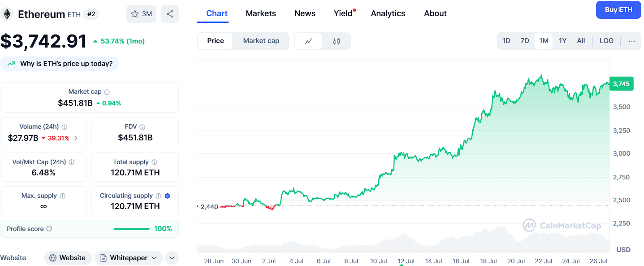Click FDV info icon
This screenshot has width=644, height=266.
pyautogui.click(x=142, y=127)
